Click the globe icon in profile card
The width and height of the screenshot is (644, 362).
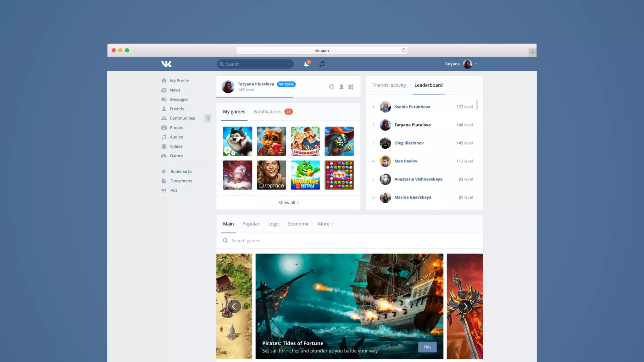pos(331,87)
